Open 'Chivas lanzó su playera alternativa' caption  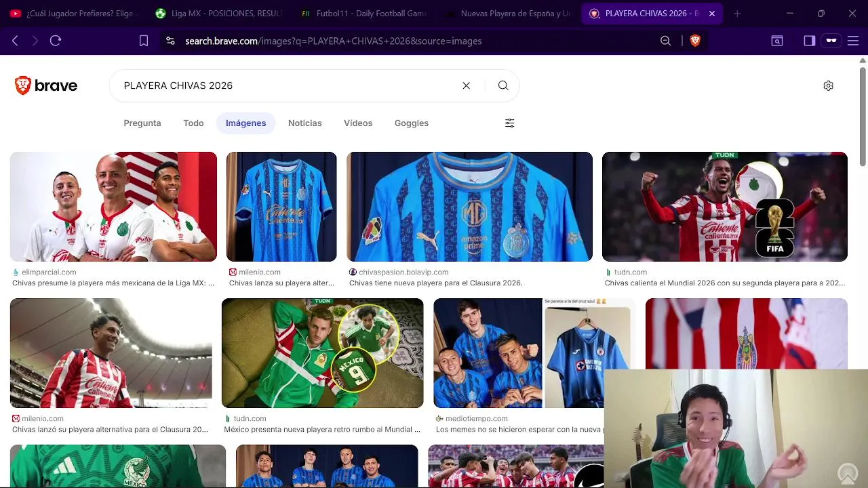pos(111,429)
